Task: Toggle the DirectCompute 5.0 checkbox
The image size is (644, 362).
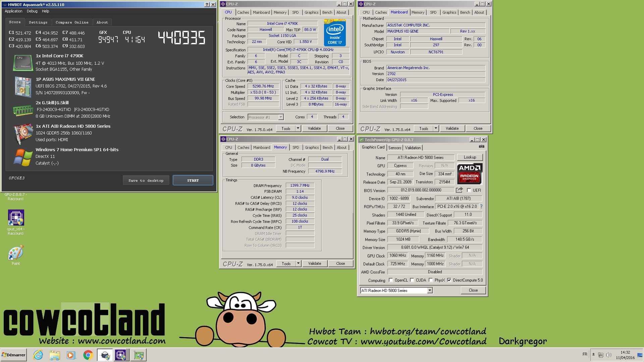Action: [449, 280]
